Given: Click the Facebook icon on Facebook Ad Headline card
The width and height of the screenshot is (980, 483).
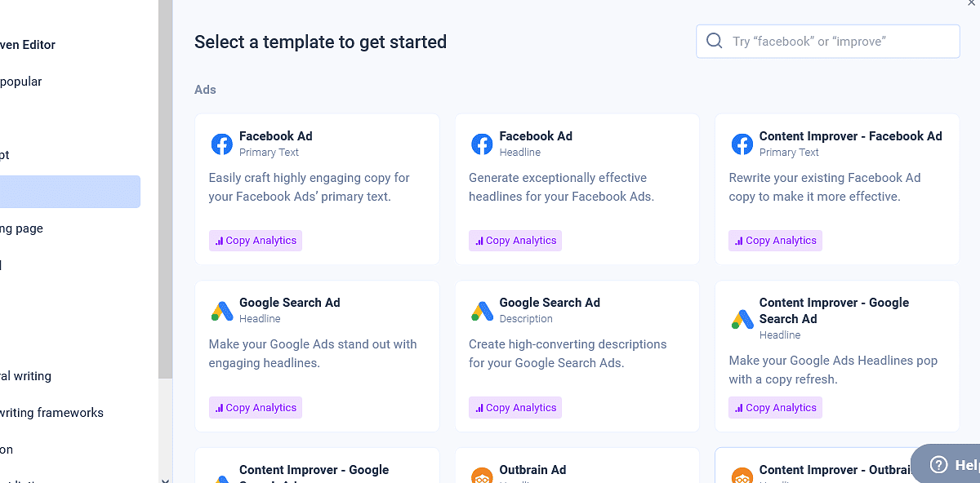Looking at the screenshot, I should point(482,144).
